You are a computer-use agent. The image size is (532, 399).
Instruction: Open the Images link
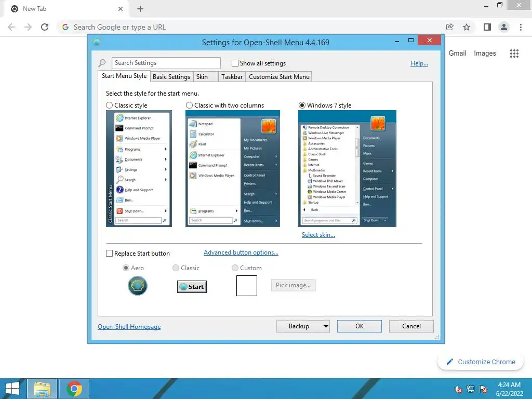(485, 54)
